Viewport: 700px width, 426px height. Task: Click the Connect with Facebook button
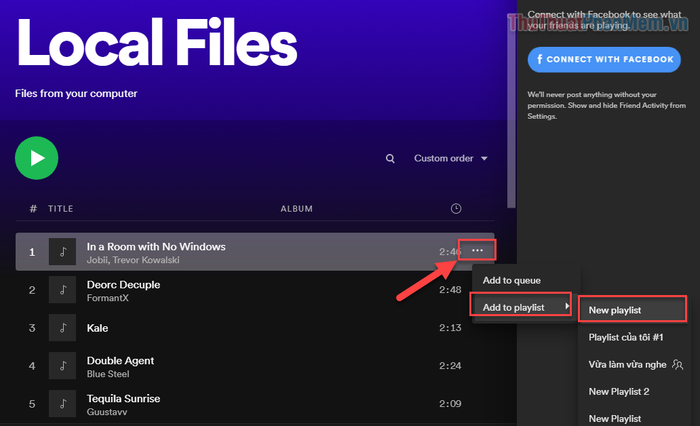click(x=604, y=59)
